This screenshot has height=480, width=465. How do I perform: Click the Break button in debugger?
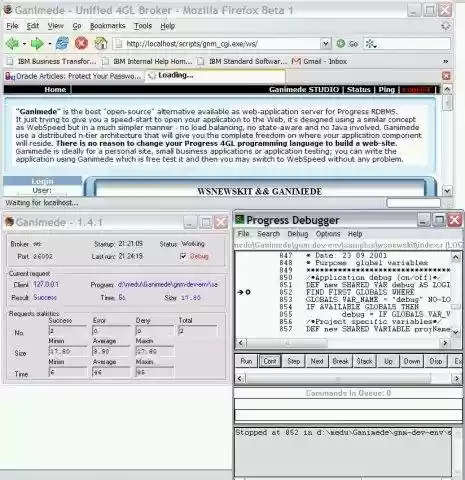pos(340,361)
